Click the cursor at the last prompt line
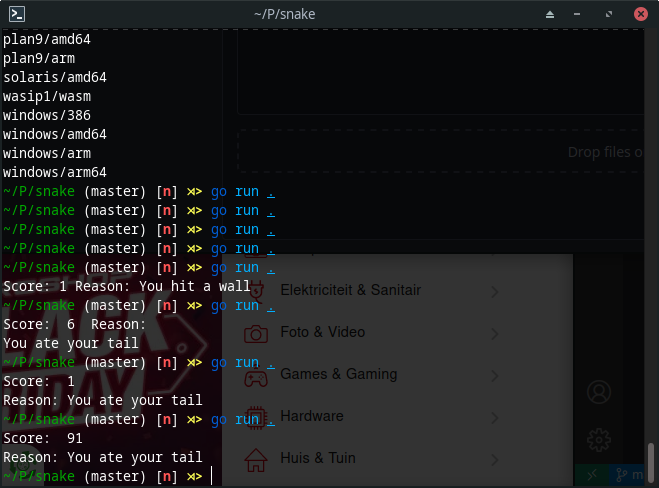Viewport: 659px width, 488px height. click(x=211, y=477)
